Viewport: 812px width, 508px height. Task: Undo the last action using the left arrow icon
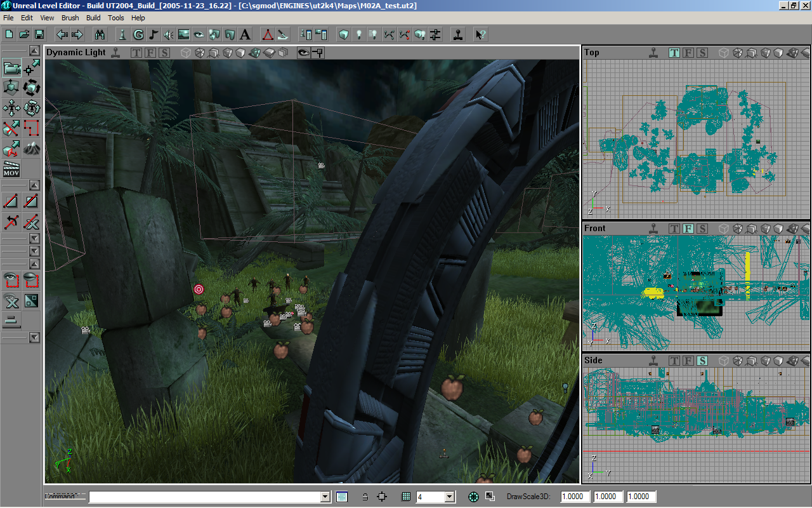coord(62,34)
